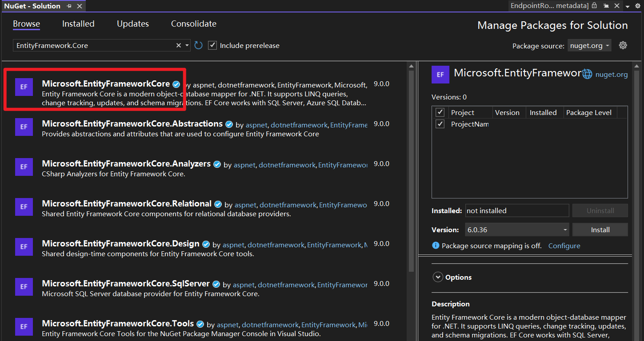Click the EF icon of EntityFrameworkCore.Relational
Screen dimensions: 644x341
coord(24,207)
